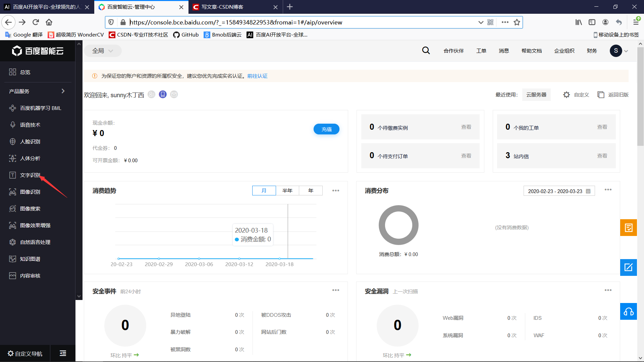Open 图像搜索 in the left navigation
Screen dimensions: 644x362
30,208
